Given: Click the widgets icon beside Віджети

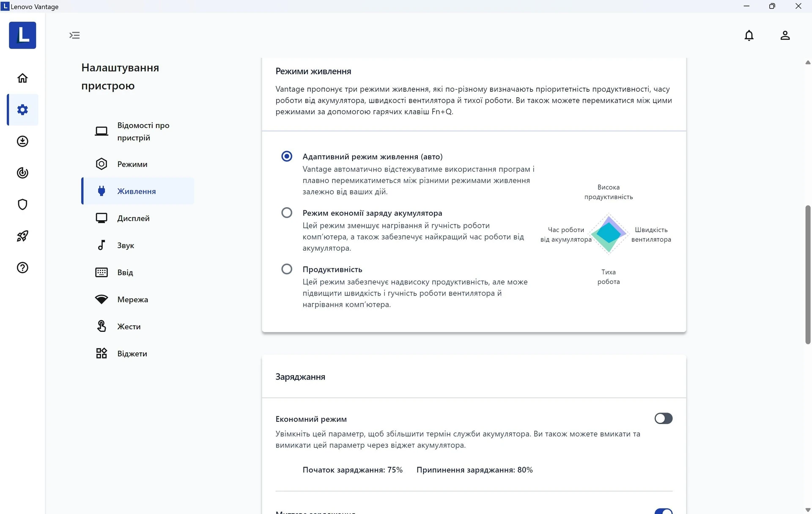Looking at the screenshot, I should pyautogui.click(x=101, y=353).
